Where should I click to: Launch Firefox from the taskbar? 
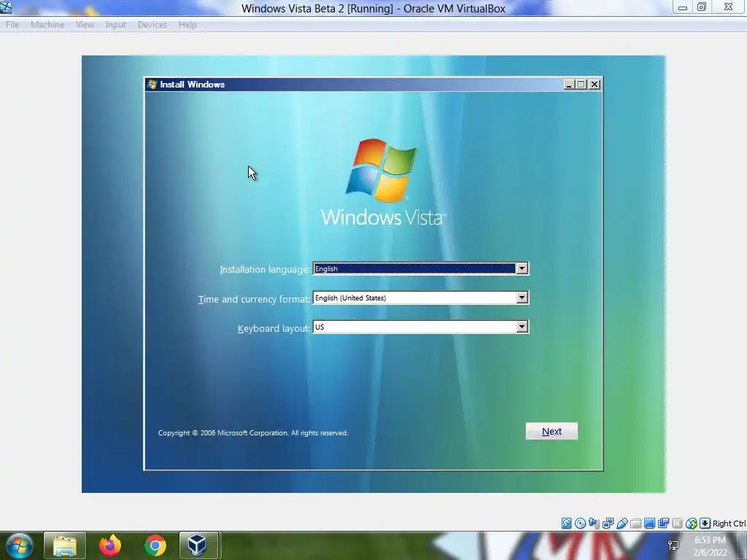coord(110,545)
